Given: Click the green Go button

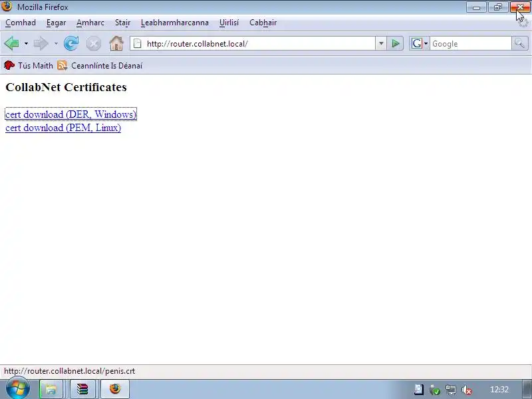Looking at the screenshot, I should click(395, 43).
